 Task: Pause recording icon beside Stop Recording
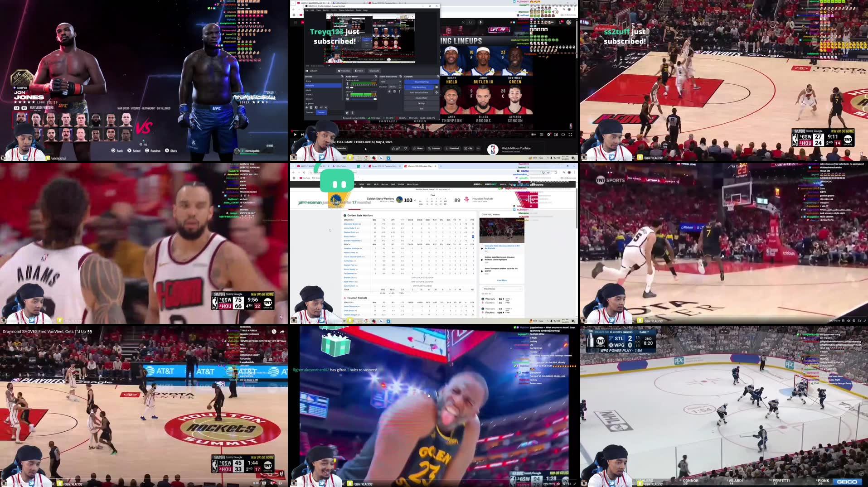tap(436, 87)
